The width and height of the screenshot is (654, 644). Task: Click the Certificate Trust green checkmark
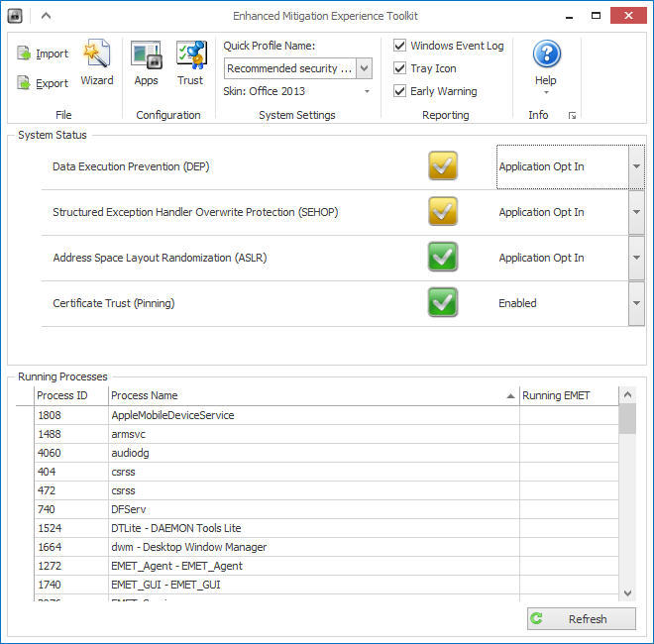[x=443, y=302]
